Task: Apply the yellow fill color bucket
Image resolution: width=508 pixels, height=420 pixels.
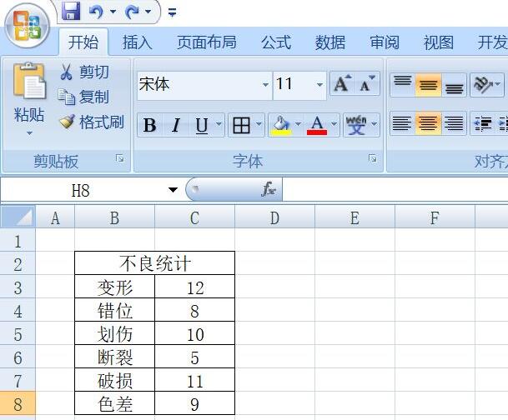Action: coord(279,126)
